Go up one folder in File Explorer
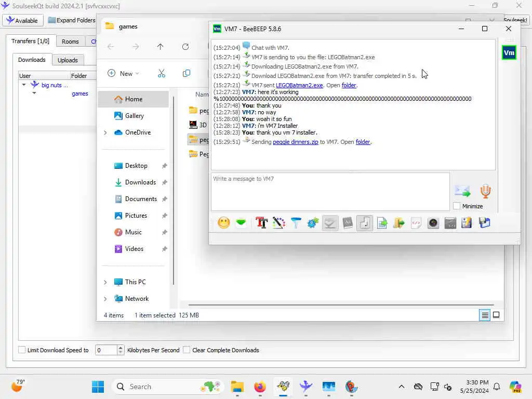 (x=160, y=46)
